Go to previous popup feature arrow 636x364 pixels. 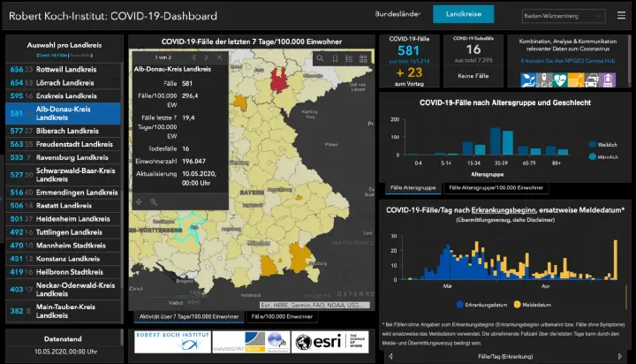193,57
